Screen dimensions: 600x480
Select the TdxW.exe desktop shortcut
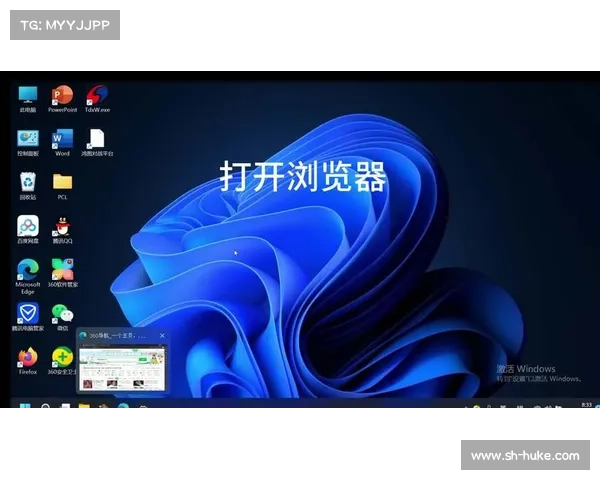[x=97, y=99]
